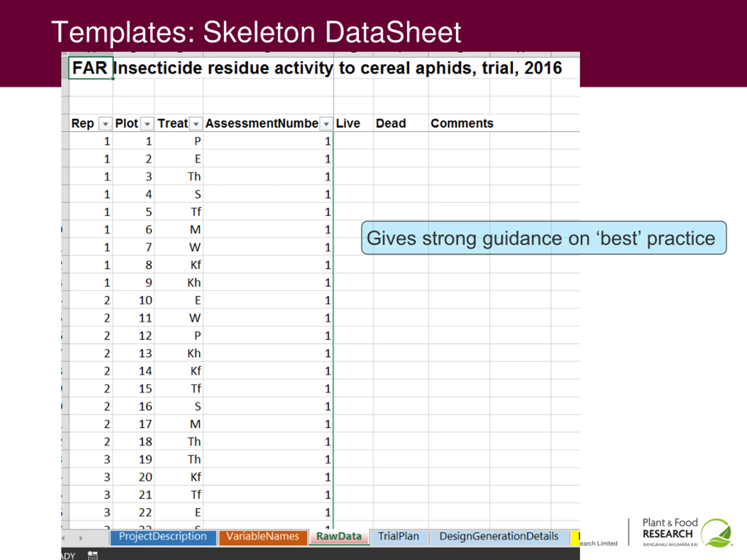
Task: Click the scroll sheet tabs left arrow
Action: pos(64,538)
